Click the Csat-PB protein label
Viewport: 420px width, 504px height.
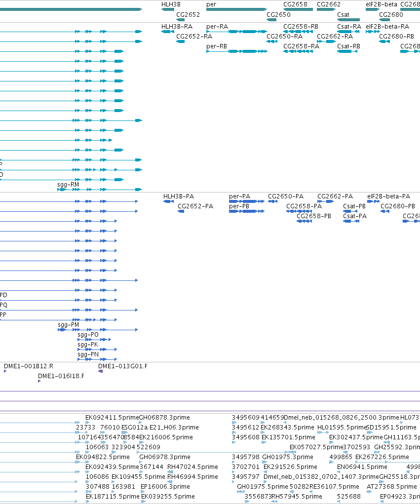tap(354, 206)
